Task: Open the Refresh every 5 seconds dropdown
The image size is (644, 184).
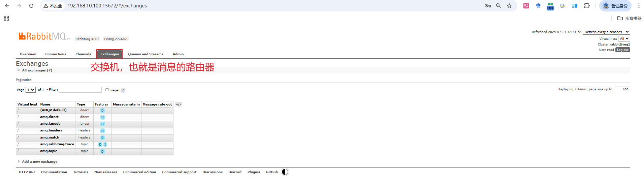Action: [606, 32]
